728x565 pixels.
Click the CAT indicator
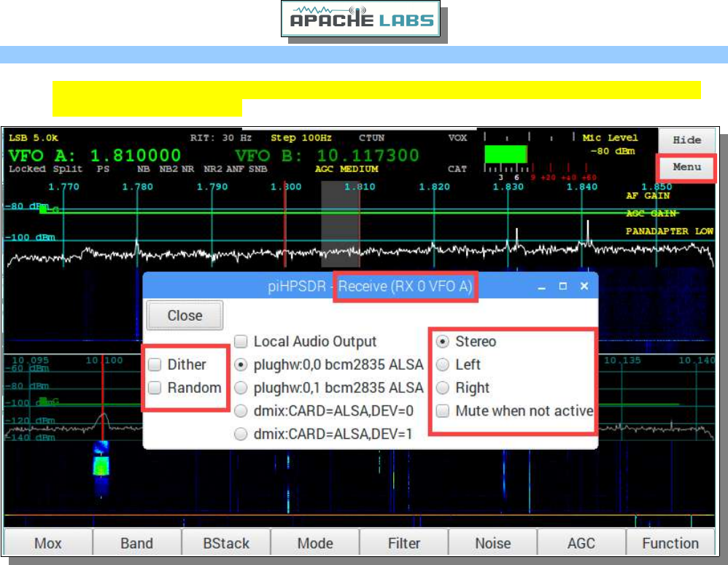pyautogui.click(x=457, y=169)
